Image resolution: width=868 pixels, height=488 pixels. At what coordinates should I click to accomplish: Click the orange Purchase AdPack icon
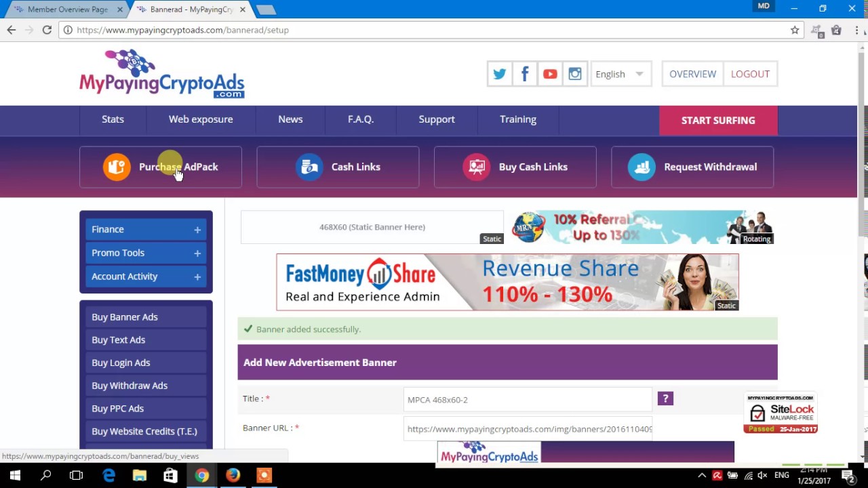click(x=117, y=167)
